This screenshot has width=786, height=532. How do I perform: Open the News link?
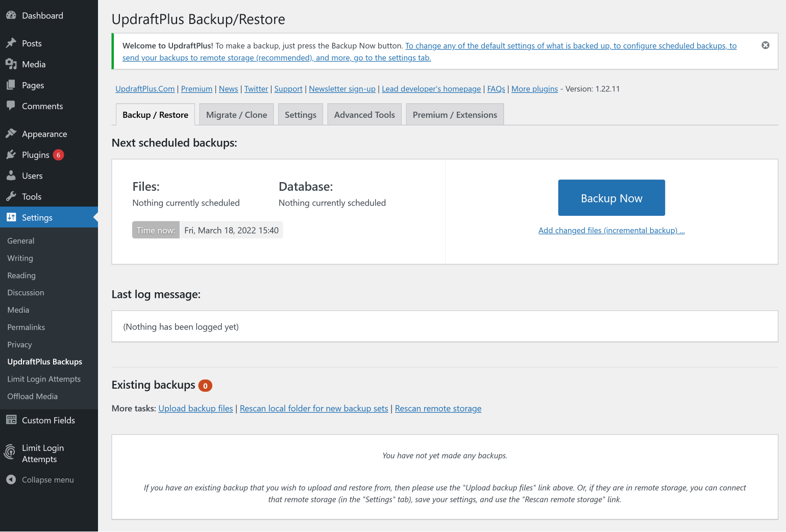click(x=228, y=89)
